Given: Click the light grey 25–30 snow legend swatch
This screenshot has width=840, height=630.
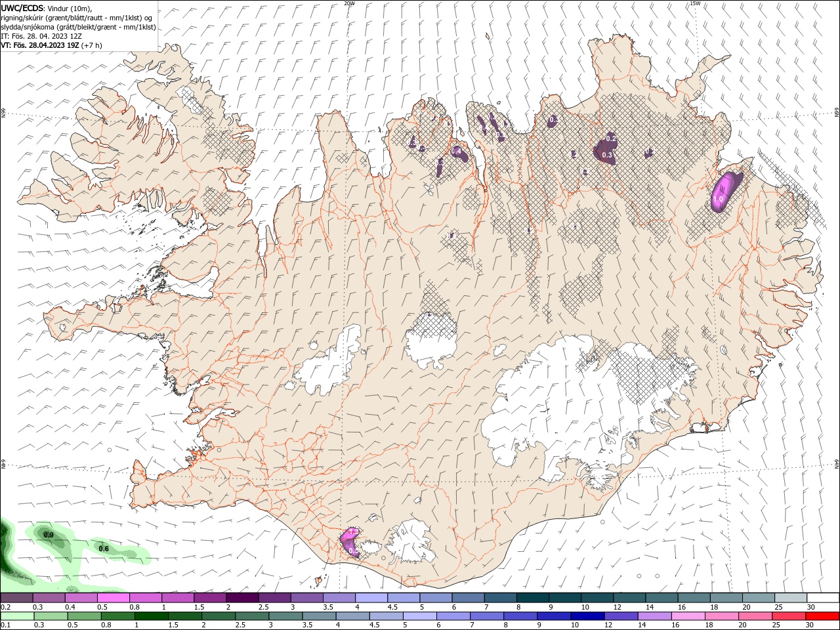Looking at the screenshot, I should (790, 598).
